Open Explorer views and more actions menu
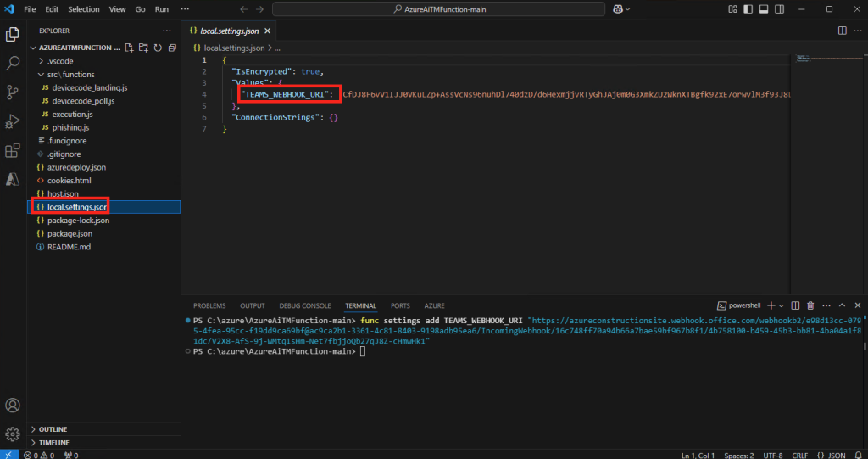 coord(167,31)
